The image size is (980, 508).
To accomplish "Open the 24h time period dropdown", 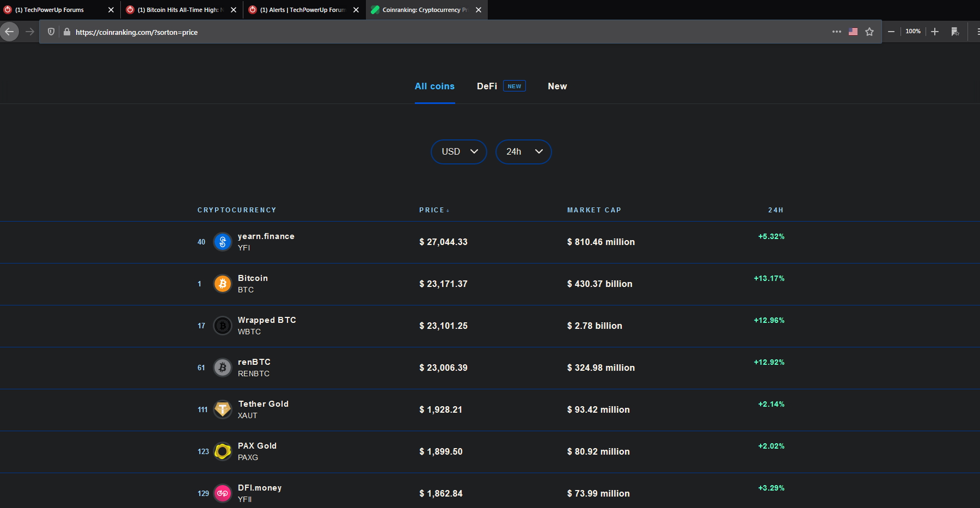I will pyautogui.click(x=524, y=152).
